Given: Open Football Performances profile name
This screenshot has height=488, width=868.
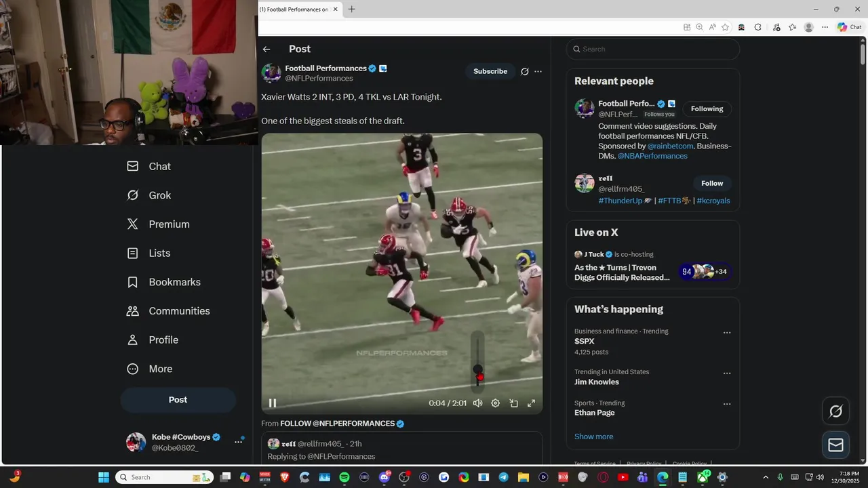Looking at the screenshot, I should (325, 68).
